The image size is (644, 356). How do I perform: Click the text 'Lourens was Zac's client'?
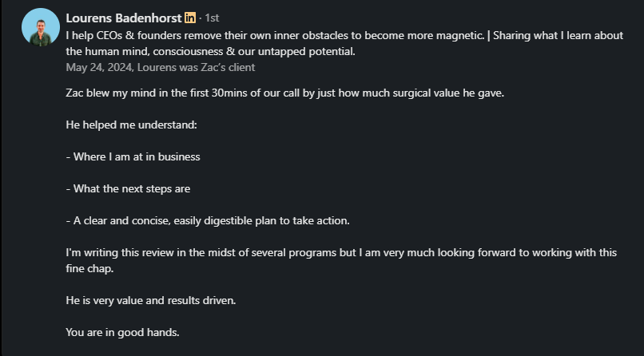point(197,68)
